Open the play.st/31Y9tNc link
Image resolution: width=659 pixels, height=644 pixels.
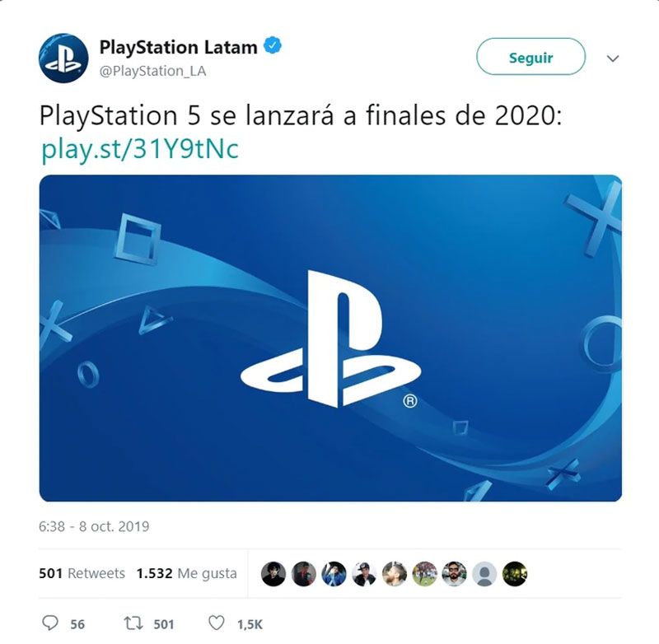click(139, 149)
